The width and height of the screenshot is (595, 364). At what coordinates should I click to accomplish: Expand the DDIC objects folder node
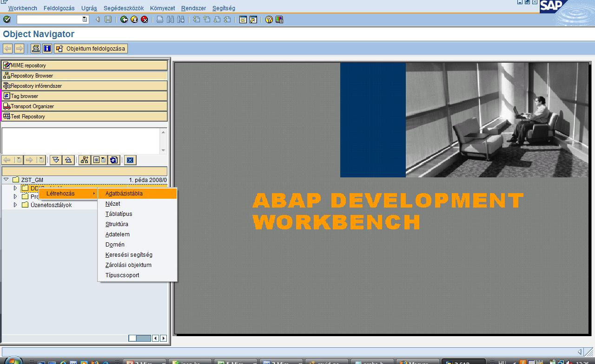pos(15,188)
